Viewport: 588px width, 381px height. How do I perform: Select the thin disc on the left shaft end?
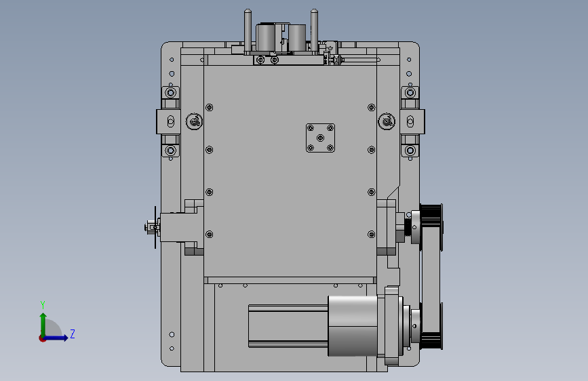pos(155,227)
